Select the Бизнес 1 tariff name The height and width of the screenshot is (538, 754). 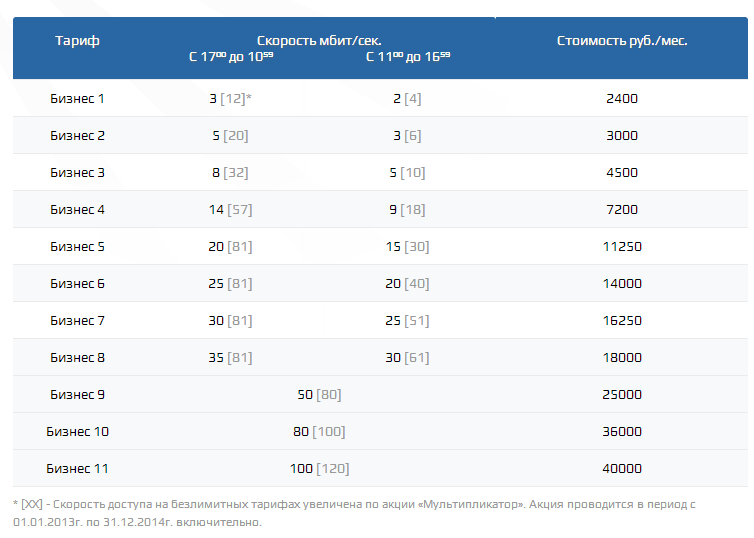point(77,98)
